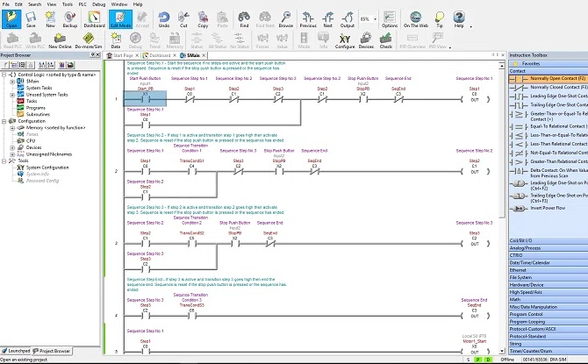The width and height of the screenshot is (588, 364).
Task: Expand the Memory tree node
Action: (12, 128)
